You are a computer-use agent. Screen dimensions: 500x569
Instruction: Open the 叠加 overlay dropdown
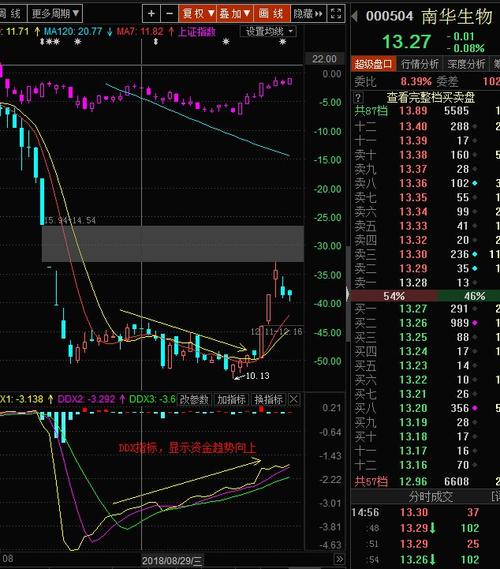(235, 14)
